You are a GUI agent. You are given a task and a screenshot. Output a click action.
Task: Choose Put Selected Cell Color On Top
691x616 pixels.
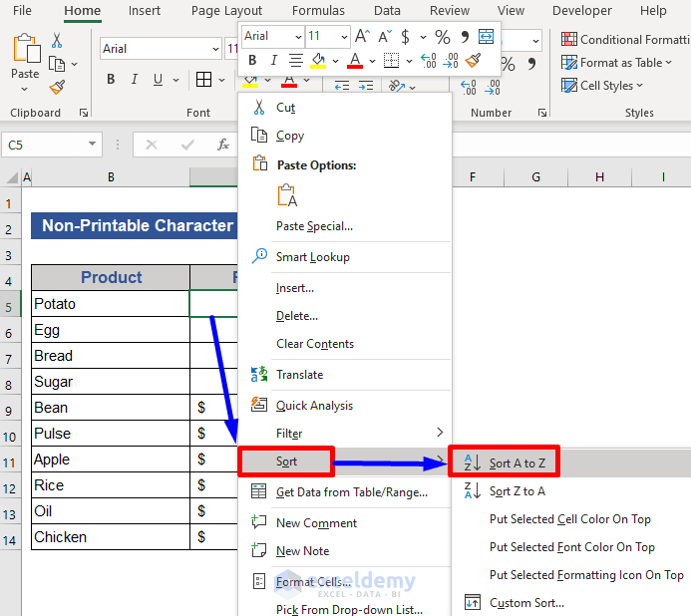tap(569, 519)
